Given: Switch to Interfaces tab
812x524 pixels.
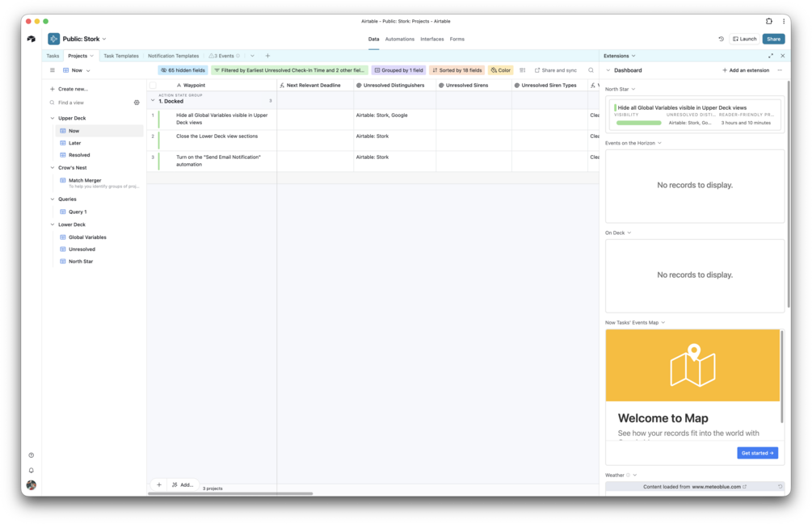Looking at the screenshot, I should [432, 40].
